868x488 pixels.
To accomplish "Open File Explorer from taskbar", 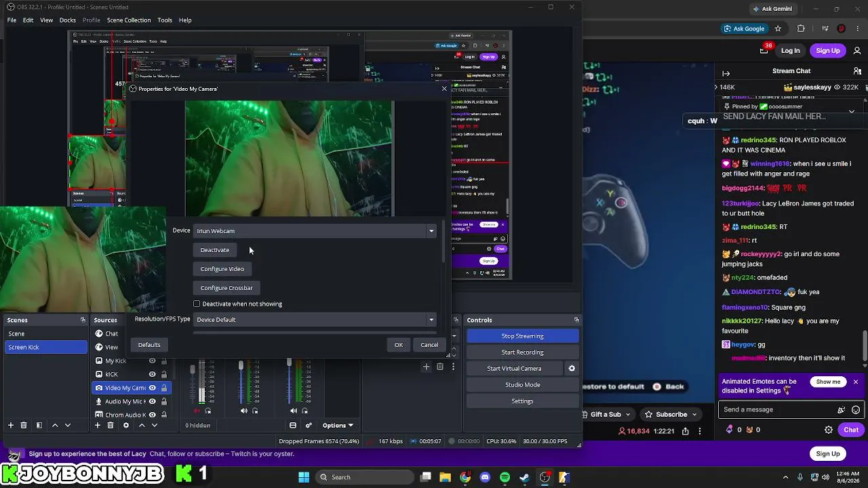I will pos(446,477).
